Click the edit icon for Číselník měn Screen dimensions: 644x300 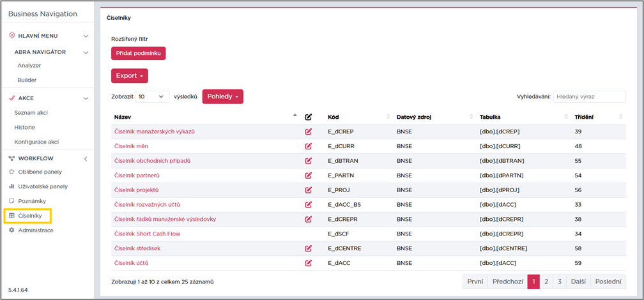(x=309, y=146)
